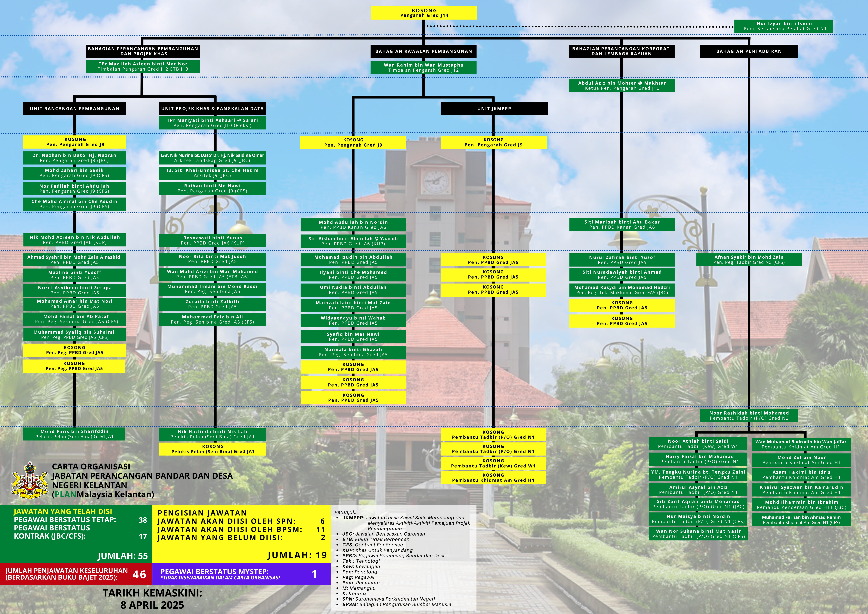Click Wan Mohd Azizi bin Wan Mohamed box
The width and height of the screenshot is (868, 614).
tap(212, 274)
